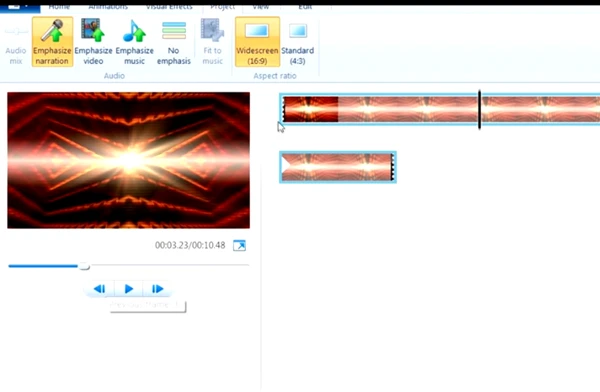Play the video preview
600x392 pixels.
tap(129, 289)
